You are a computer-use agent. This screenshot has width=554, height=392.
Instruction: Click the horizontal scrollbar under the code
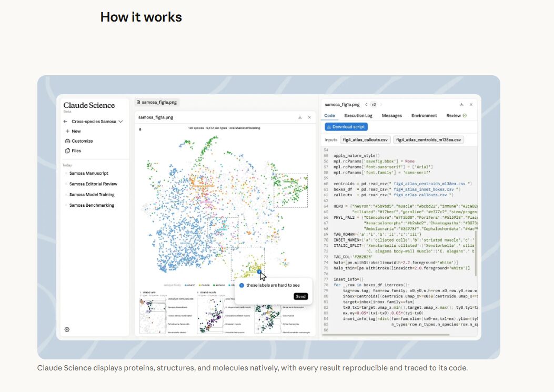coord(385,335)
